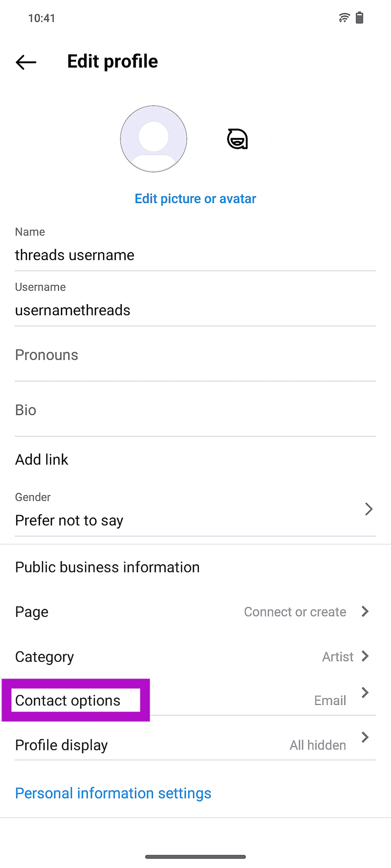391x868 pixels.
Task: Tap the default profile picture
Action: click(x=153, y=139)
